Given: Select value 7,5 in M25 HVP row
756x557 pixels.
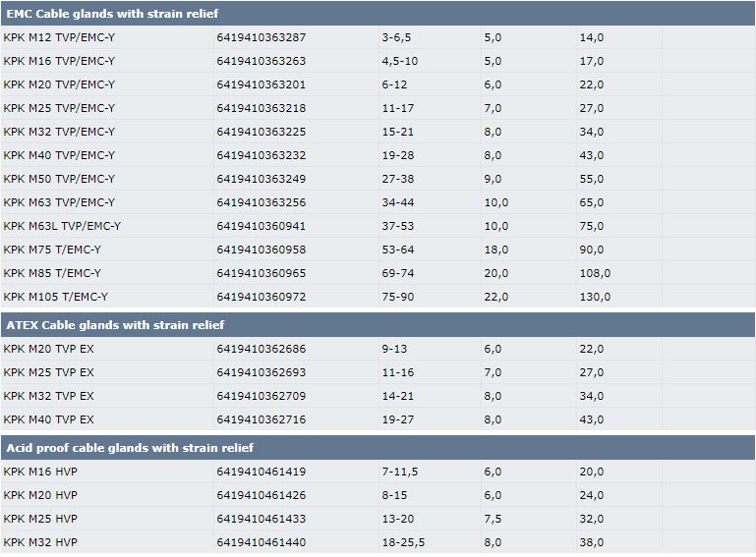Looking at the screenshot, I should click(x=493, y=520).
